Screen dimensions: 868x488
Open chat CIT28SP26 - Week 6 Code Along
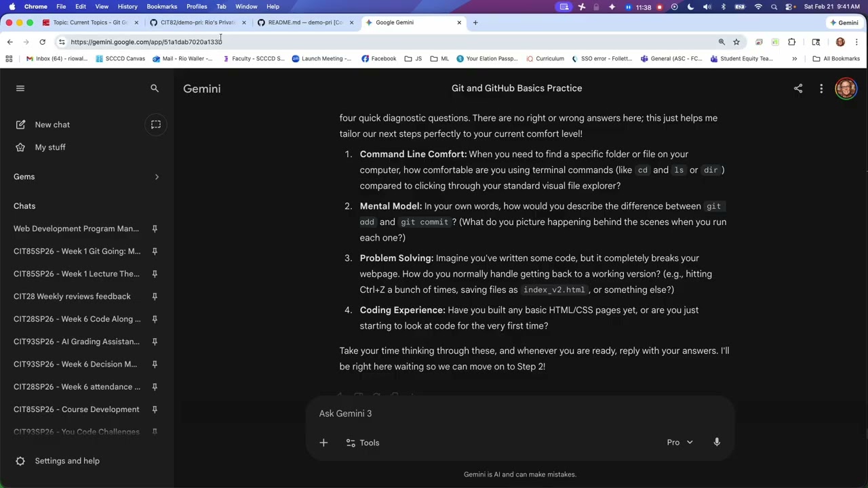[x=77, y=319]
